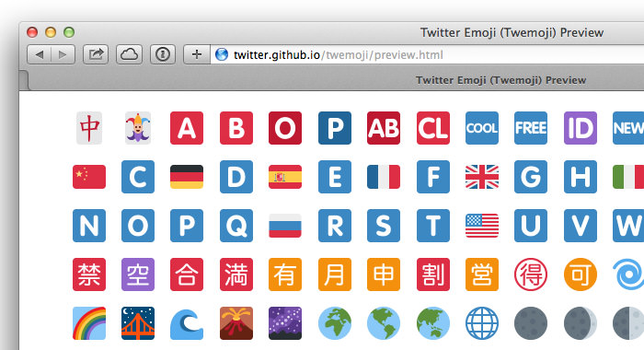
Task: Click the bridge at night emoji
Action: 138,323
